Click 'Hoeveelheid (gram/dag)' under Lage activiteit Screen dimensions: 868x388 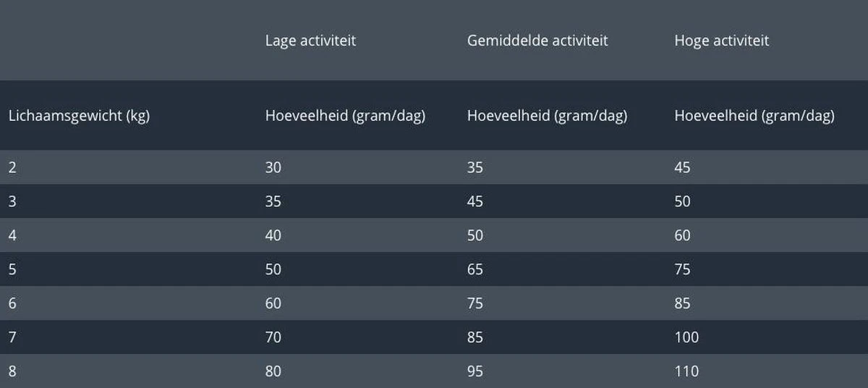coord(345,116)
